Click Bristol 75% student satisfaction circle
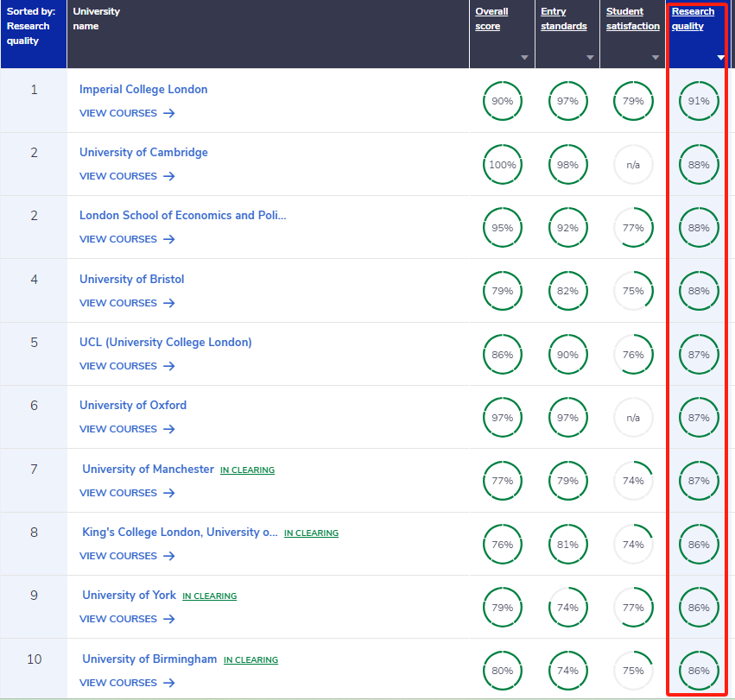Image resolution: width=735 pixels, height=700 pixels. (x=633, y=291)
